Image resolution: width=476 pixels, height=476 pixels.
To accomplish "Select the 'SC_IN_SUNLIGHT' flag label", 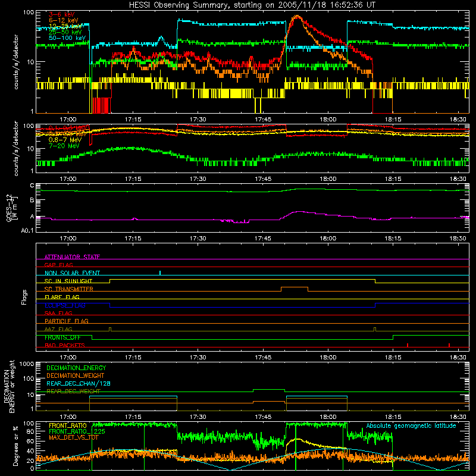I will click(68, 281).
